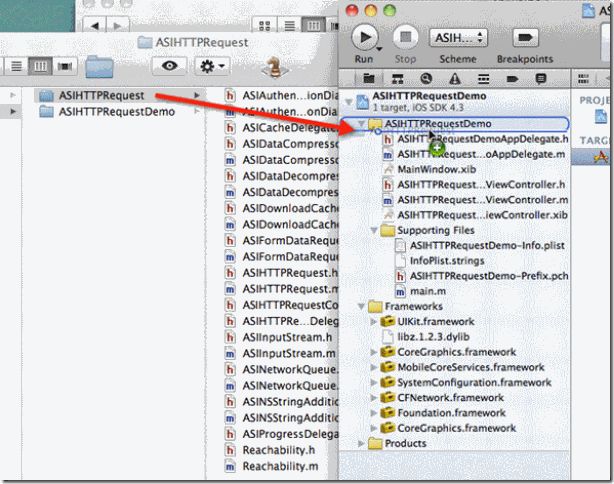Click Finder forward navigation arrow
Screen dimensions: 614x484
(117, 26)
